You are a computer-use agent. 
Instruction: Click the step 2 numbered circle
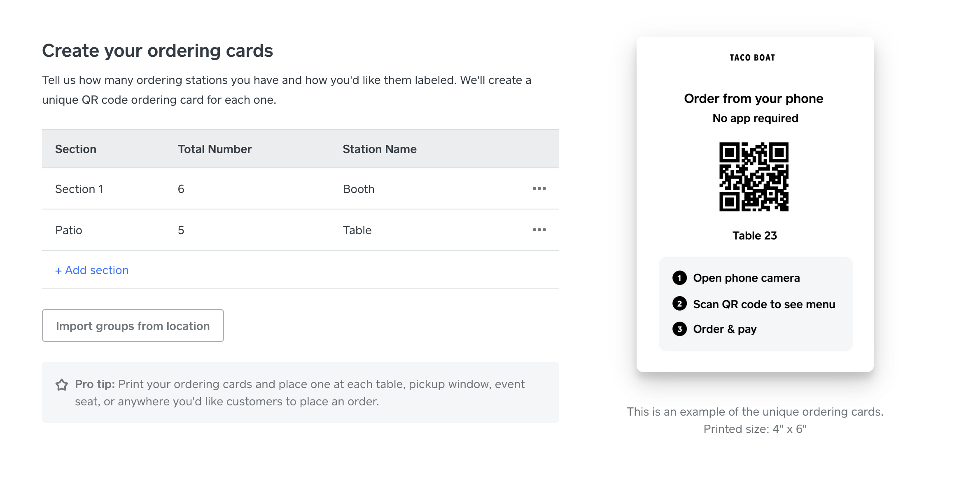[679, 304]
